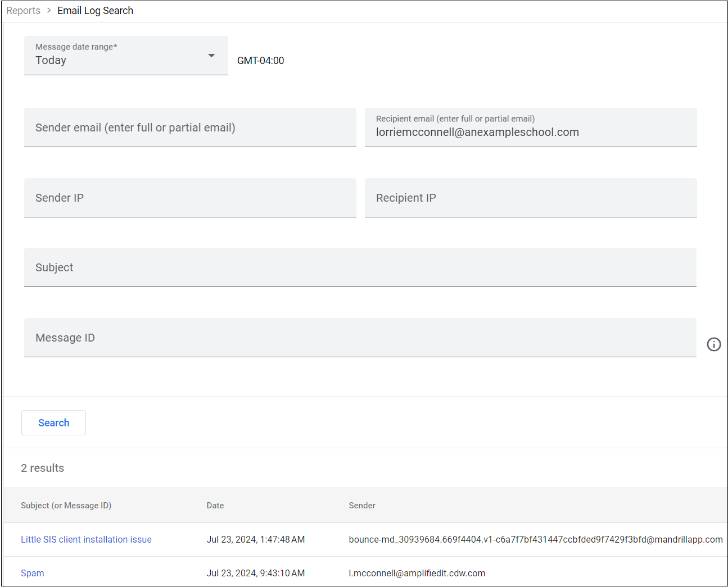Open the Message date range dropdown
Screen dimensions: 728x587
[x=126, y=56]
